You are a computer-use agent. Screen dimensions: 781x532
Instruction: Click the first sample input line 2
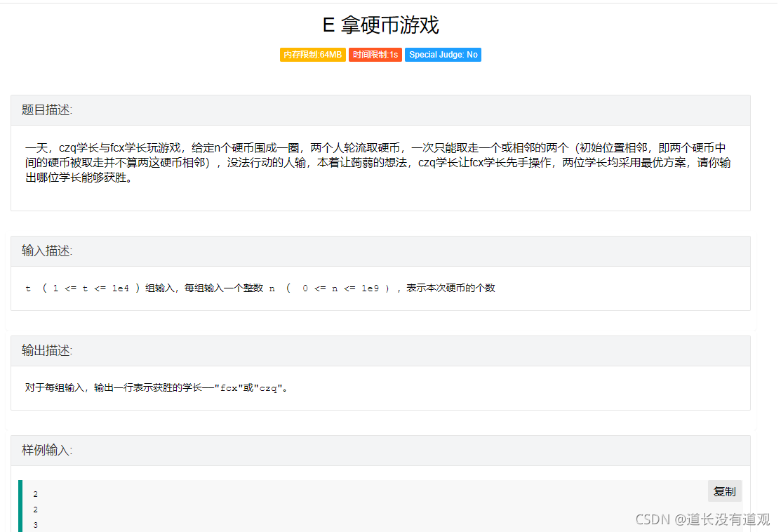point(35,494)
